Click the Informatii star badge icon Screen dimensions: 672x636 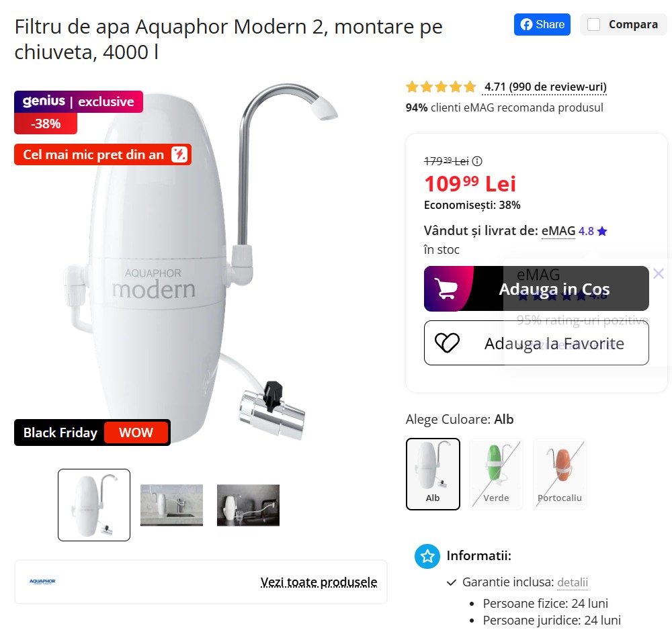coord(427,556)
